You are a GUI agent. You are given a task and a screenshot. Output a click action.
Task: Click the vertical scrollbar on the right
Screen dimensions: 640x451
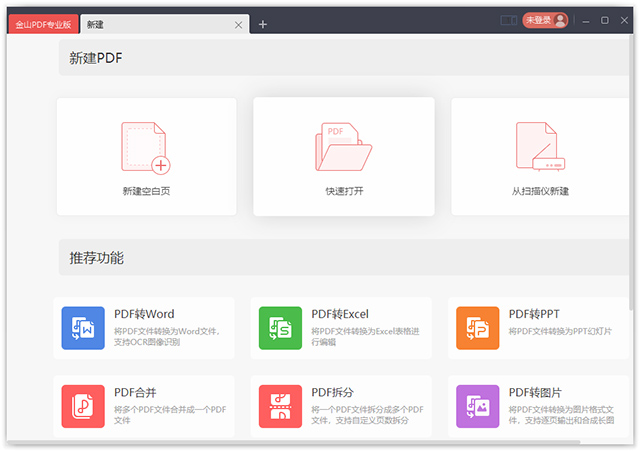click(631, 171)
